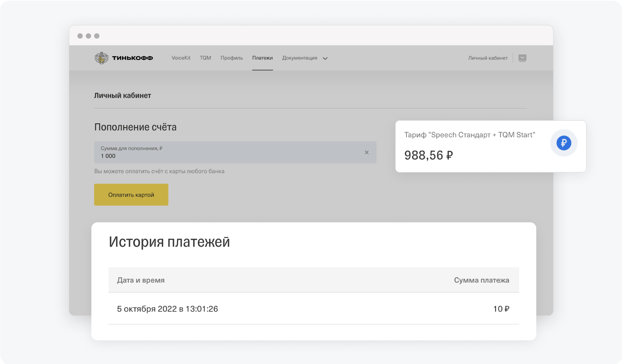The width and height of the screenshot is (622, 364).
Task: Click the ТИНЬКОФФ wordmark
Action: [x=133, y=58]
